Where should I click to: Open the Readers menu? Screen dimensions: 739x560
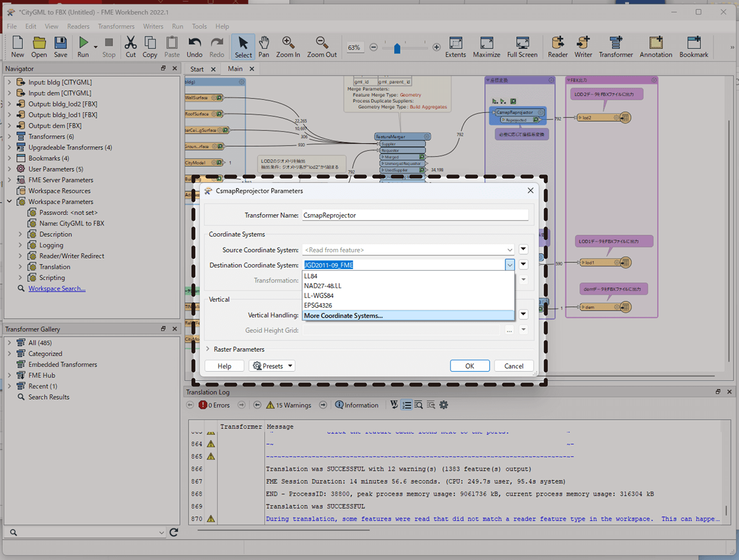78,26
